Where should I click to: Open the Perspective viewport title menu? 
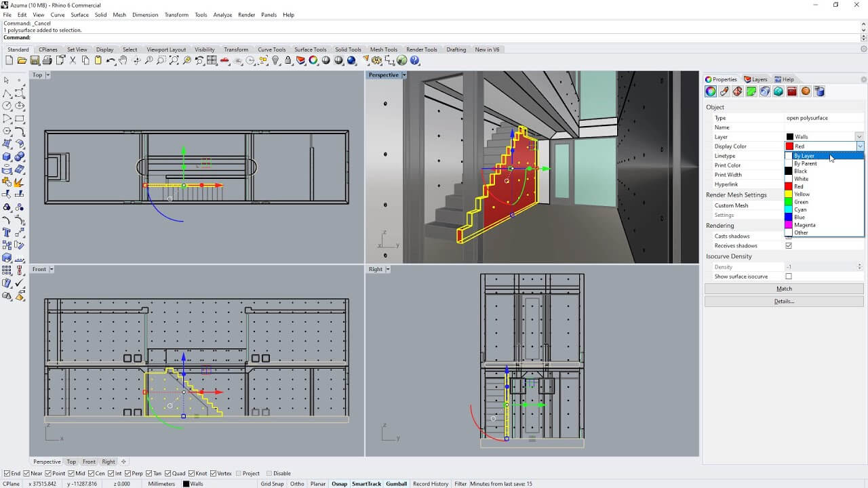(x=403, y=75)
